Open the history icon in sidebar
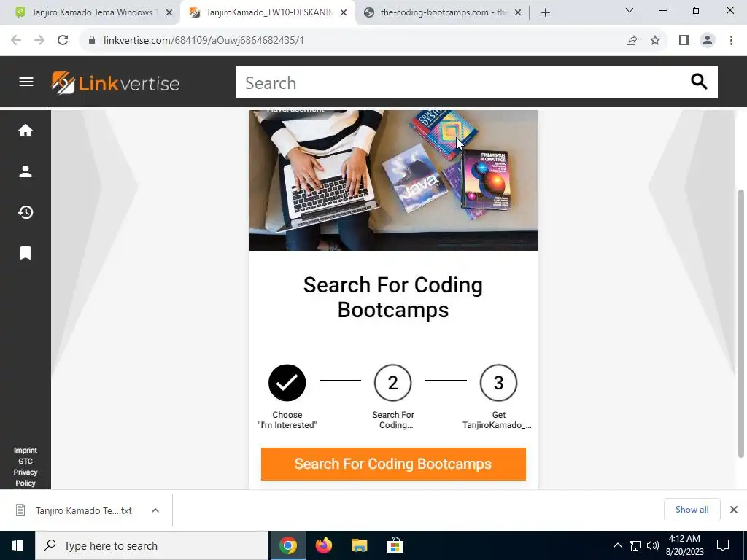The height and width of the screenshot is (560, 747). pos(26,212)
